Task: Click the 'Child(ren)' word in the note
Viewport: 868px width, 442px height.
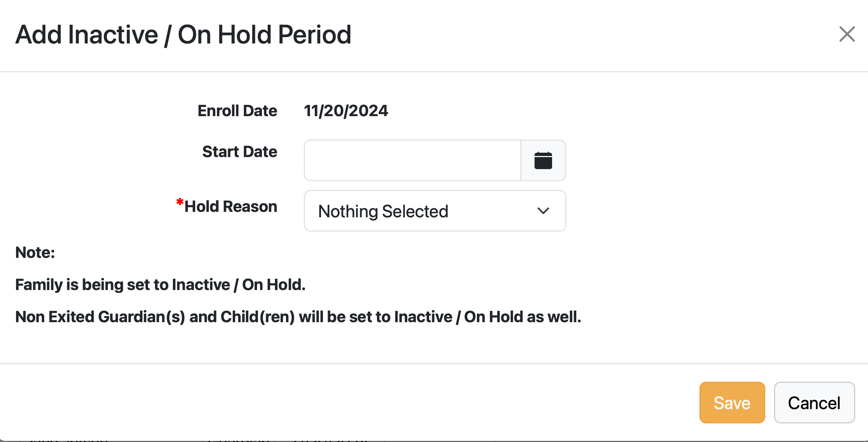Action: click(257, 317)
